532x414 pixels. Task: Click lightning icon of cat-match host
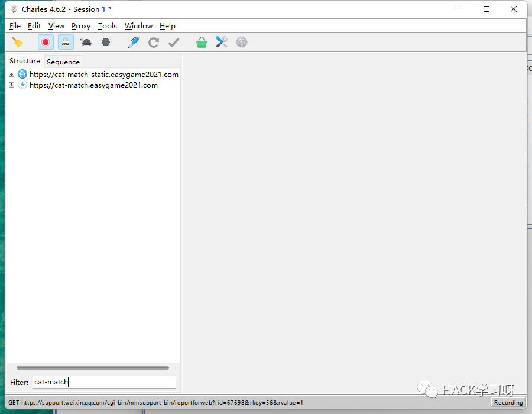coord(22,85)
